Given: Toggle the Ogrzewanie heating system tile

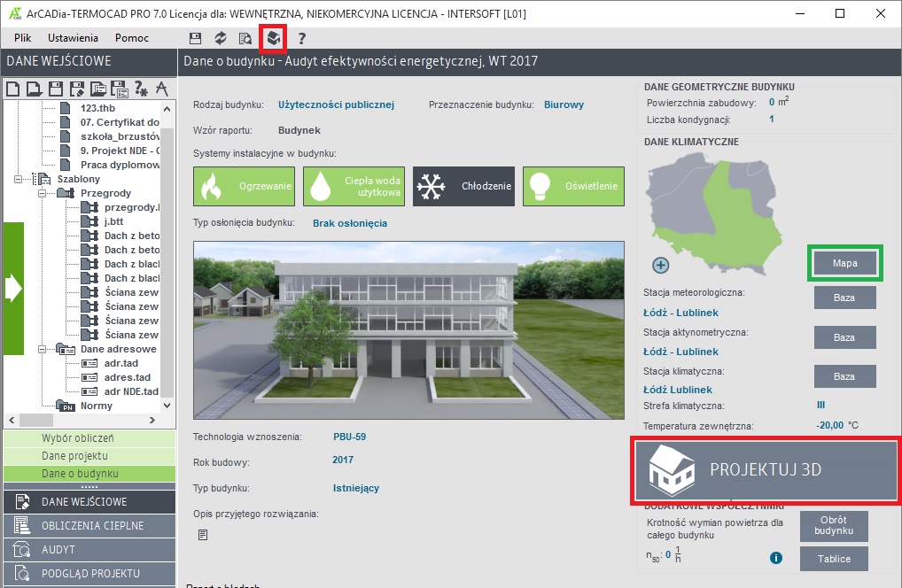Looking at the screenshot, I should [x=244, y=186].
